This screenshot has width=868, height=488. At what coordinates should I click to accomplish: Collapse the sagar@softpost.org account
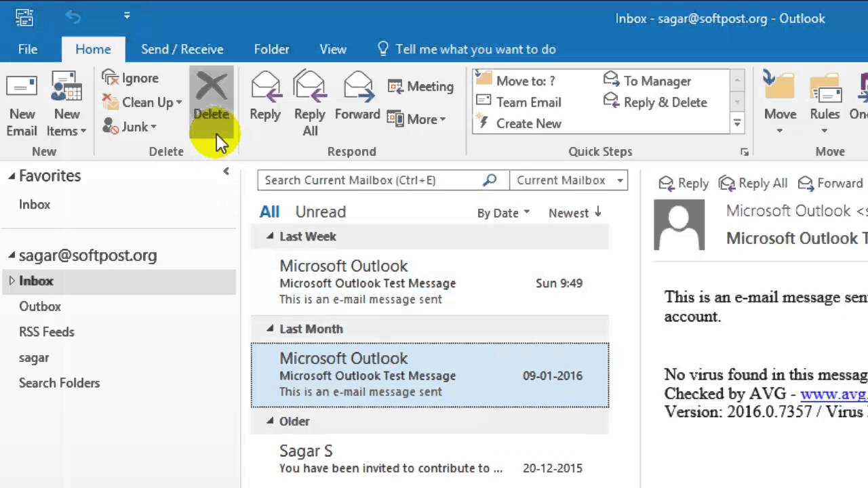pos(12,256)
